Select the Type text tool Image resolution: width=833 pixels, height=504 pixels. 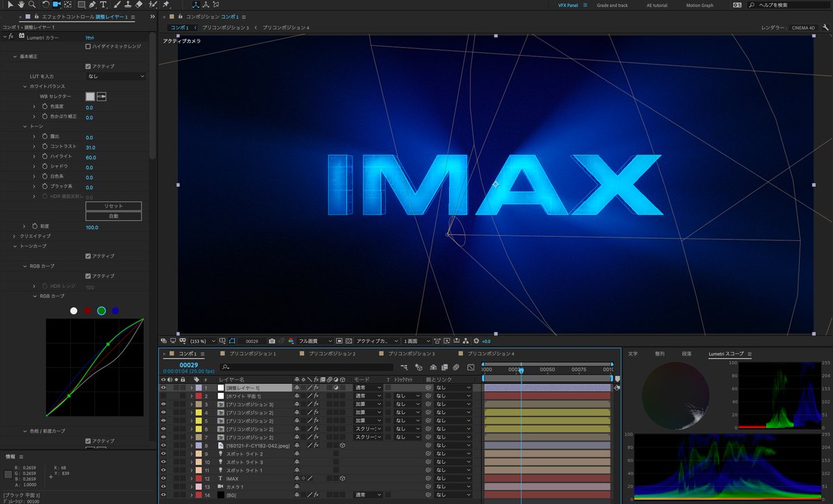click(103, 5)
